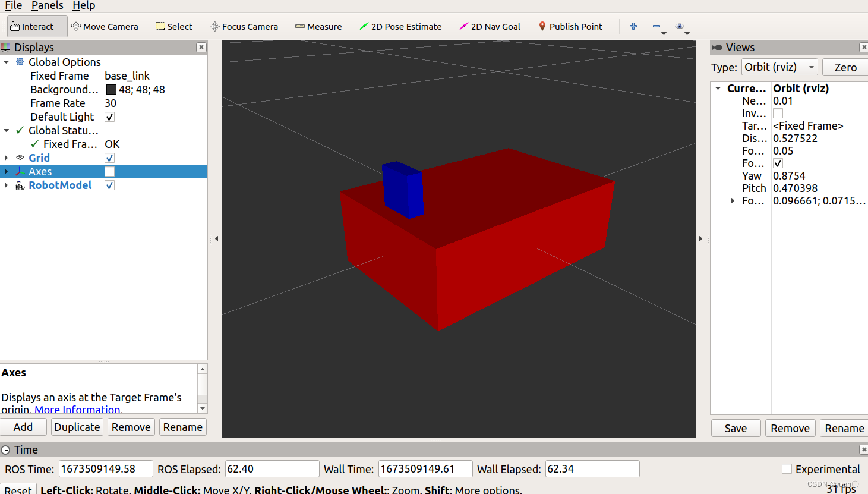Expand the Focal Point property
The image size is (868, 494).
point(733,200)
